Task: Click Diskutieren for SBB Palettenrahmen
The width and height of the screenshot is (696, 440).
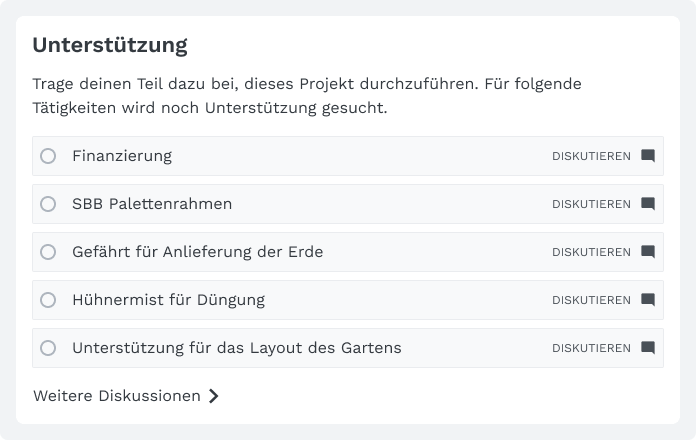Action: point(591,204)
